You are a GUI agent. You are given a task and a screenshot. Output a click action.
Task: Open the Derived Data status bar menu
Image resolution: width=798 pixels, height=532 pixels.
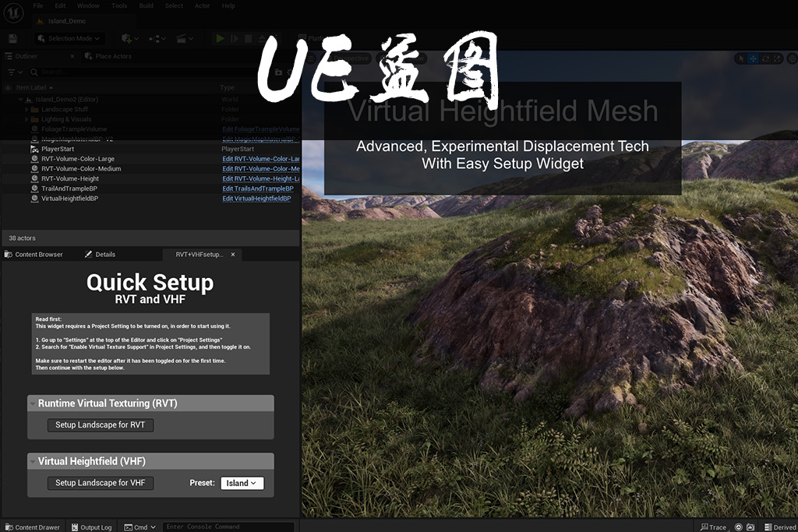click(780, 527)
